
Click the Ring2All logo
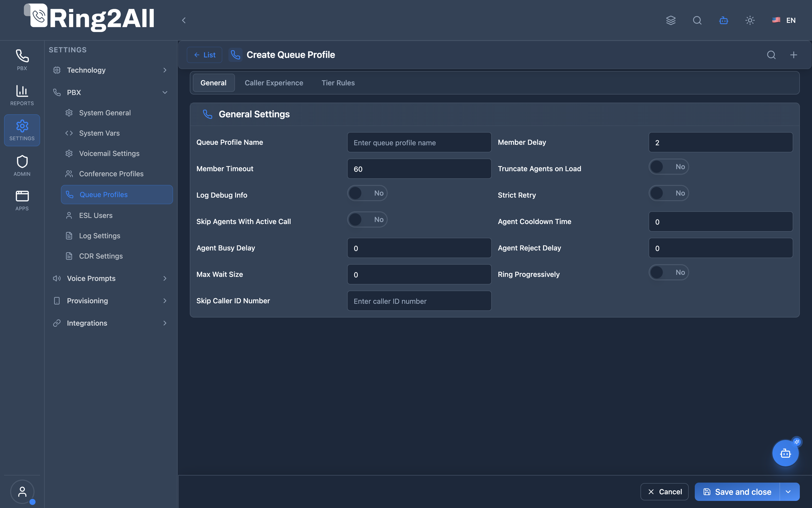click(89, 18)
